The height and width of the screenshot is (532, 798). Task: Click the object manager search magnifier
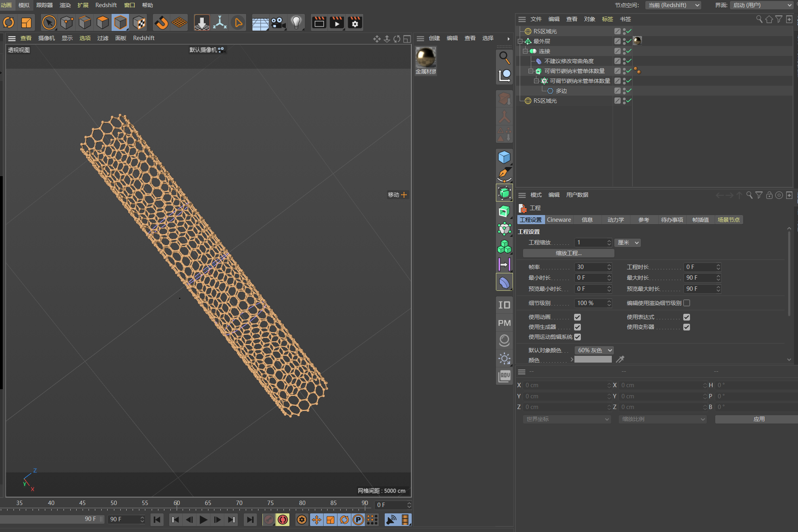click(x=759, y=19)
